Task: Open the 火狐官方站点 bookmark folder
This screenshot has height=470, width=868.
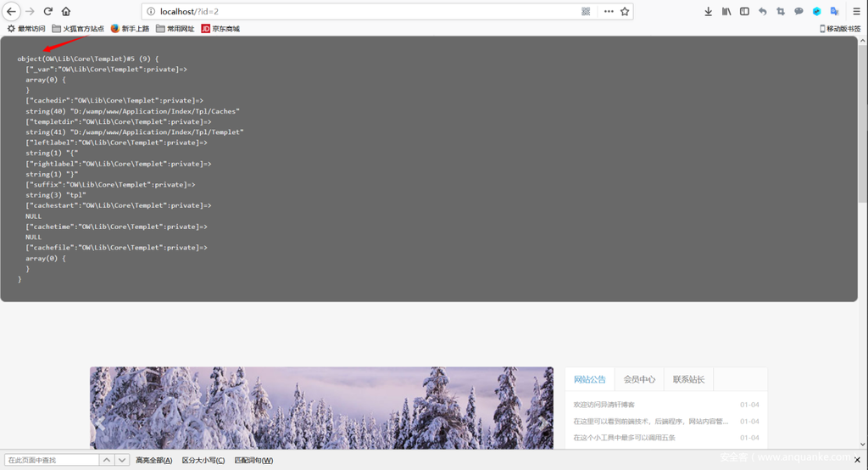Action: coord(78,29)
